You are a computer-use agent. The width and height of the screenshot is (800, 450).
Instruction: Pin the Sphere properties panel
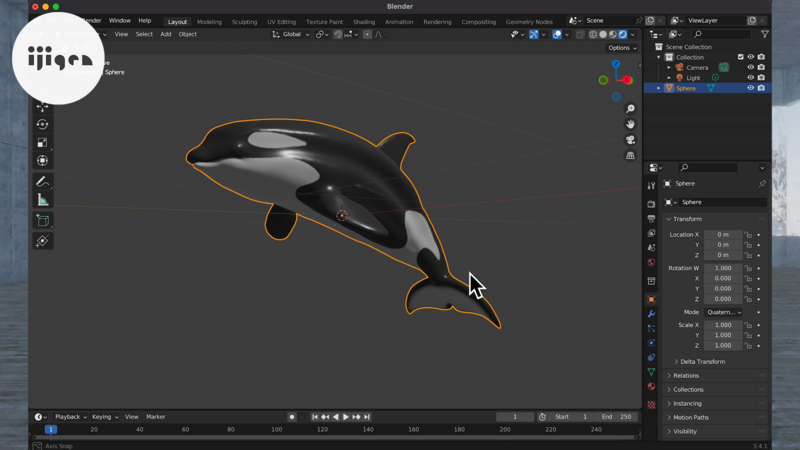click(x=762, y=184)
